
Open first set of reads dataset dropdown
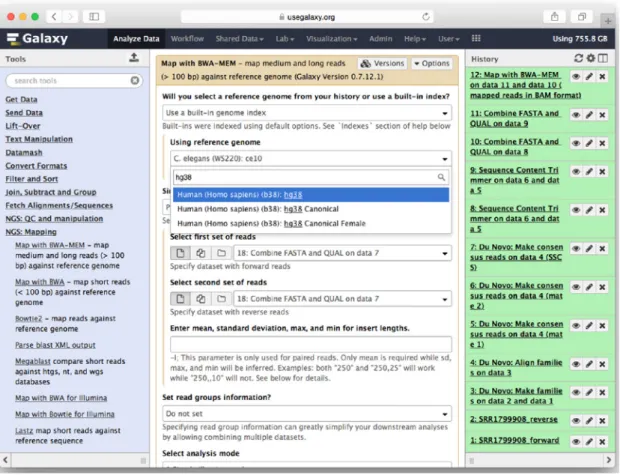[x=342, y=253]
